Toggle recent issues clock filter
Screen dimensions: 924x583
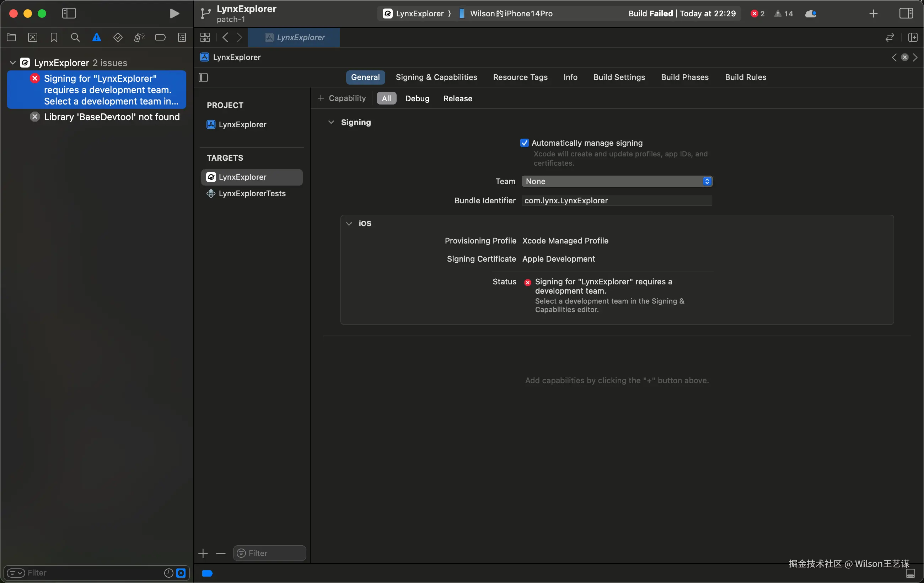[x=168, y=573]
